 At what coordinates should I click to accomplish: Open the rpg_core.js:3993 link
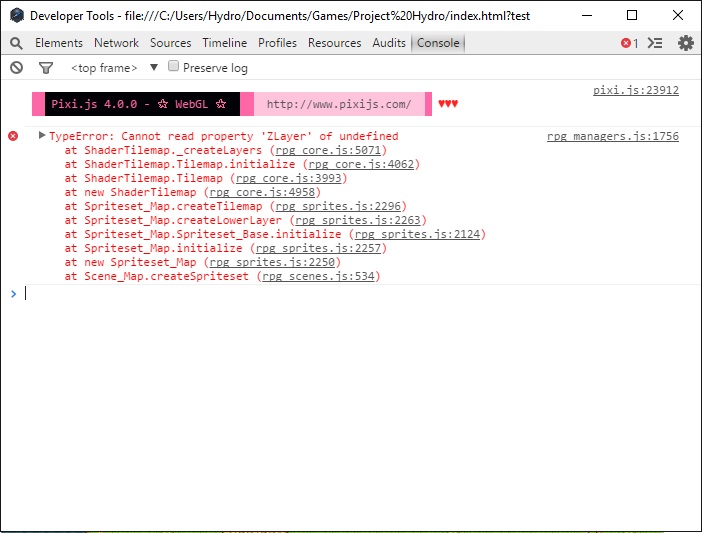tap(289, 178)
